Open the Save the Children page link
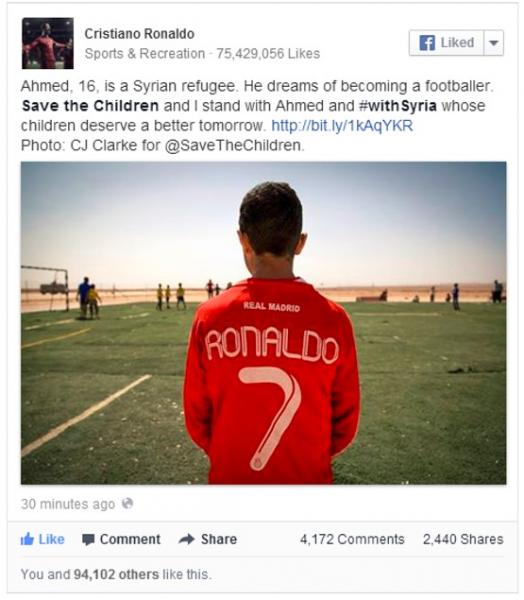524x600 pixels. (90, 106)
